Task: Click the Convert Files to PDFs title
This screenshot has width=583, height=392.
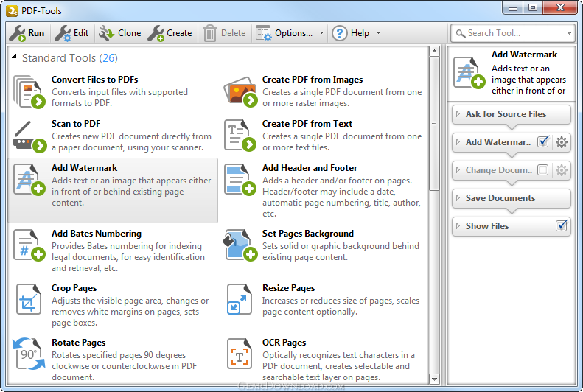Action: coord(95,80)
